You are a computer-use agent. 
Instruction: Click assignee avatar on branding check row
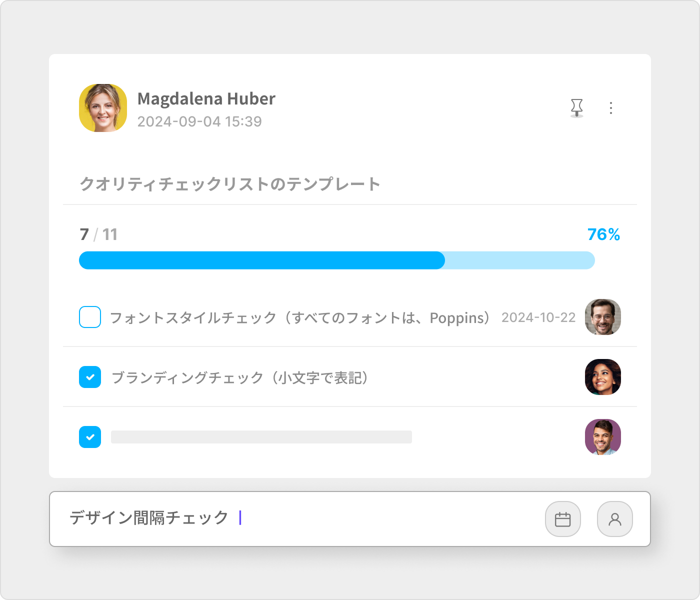click(x=603, y=377)
